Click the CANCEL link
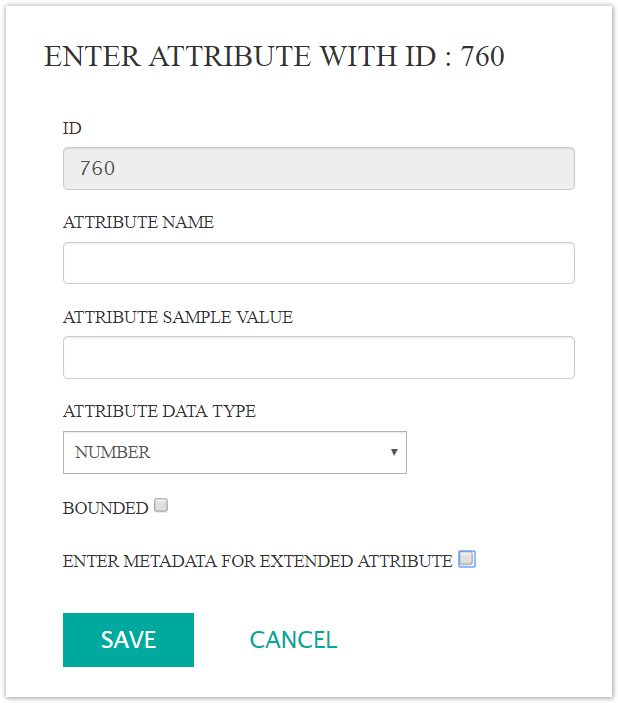Viewport: 618px width, 703px height. 293,640
